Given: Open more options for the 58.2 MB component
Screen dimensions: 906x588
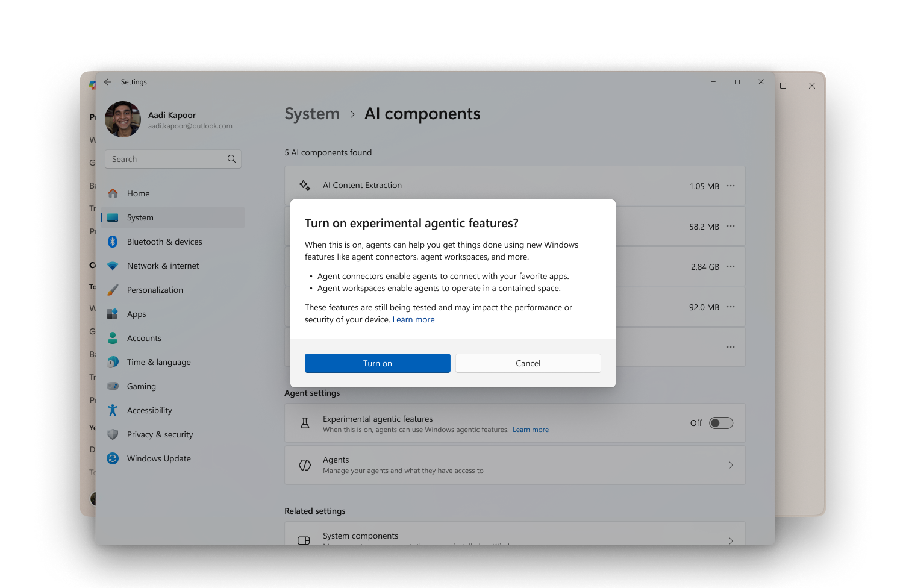Looking at the screenshot, I should click(731, 226).
